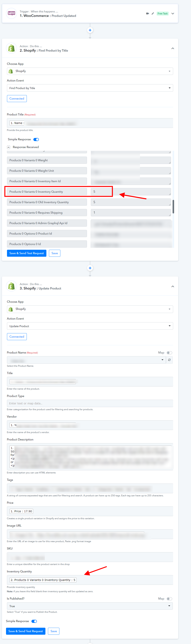Toggle Map switch for Is Published
This screenshot has height=644, width=191.
point(169,599)
